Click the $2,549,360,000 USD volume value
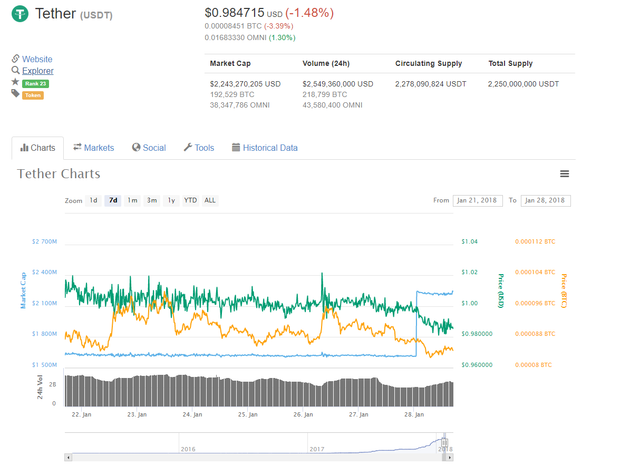Viewport: 640px width, 465px height. point(338,84)
